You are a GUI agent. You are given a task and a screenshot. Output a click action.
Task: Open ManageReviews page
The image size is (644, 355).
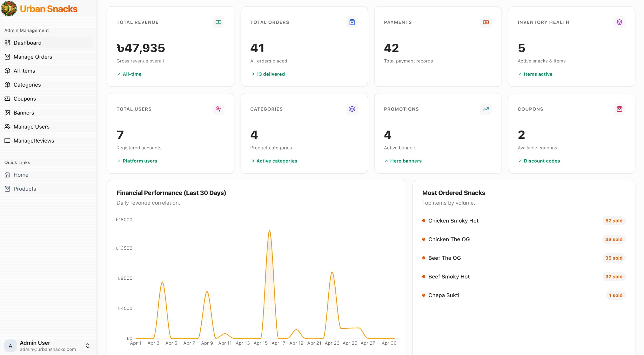coord(48,141)
